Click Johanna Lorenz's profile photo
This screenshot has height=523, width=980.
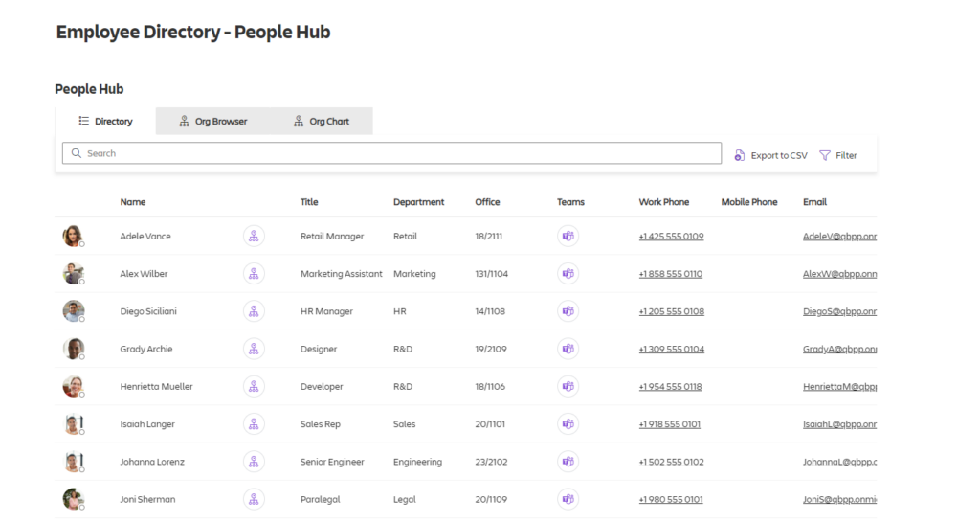pyautogui.click(x=73, y=461)
